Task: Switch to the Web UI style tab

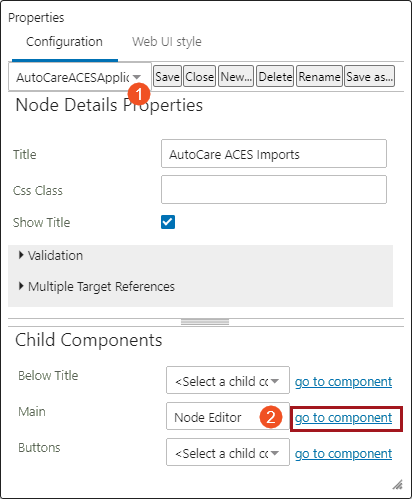Action: pyautogui.click(x=167, y=42)
